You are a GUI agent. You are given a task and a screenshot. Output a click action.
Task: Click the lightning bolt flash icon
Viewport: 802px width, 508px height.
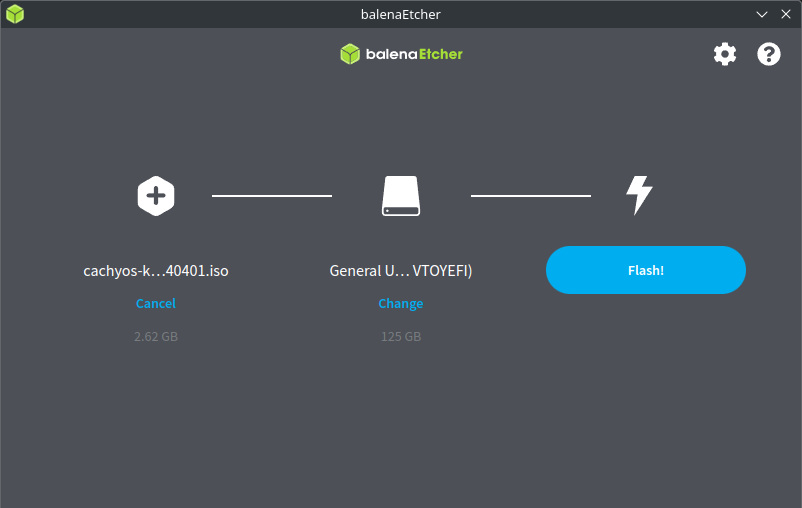[x=639, y=195]
